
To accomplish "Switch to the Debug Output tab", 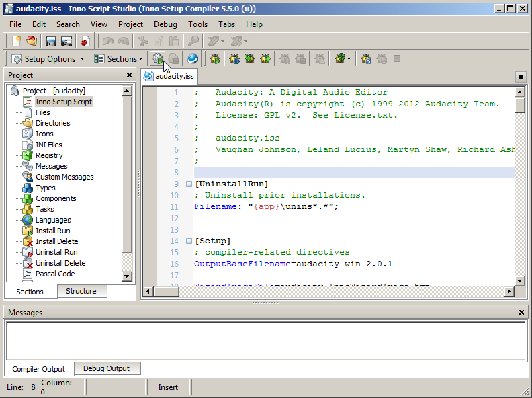I will [107, 368].
